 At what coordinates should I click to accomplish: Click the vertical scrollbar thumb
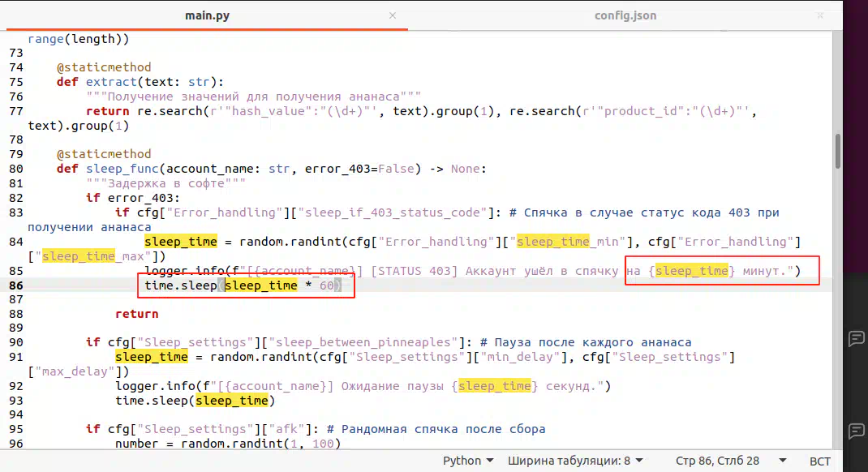pyautogui.click(x=837, y=151)
